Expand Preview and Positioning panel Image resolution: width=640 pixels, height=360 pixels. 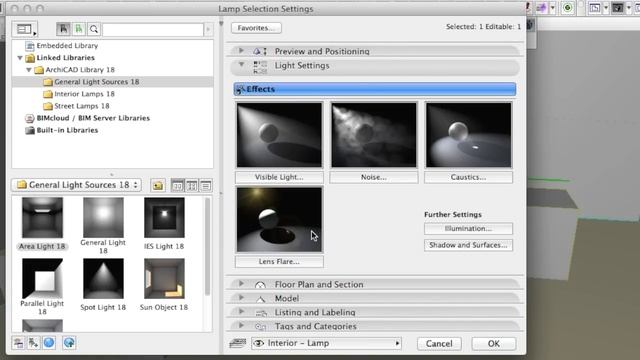click(x=241, y=51)
